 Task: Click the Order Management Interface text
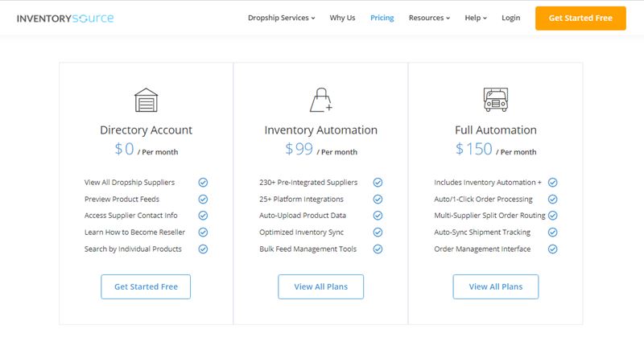point(482,249)
